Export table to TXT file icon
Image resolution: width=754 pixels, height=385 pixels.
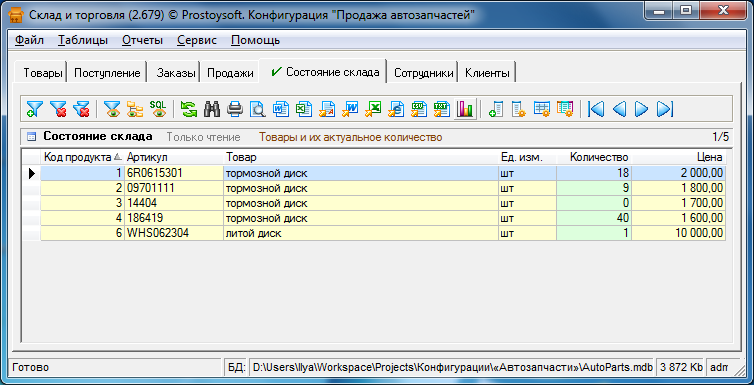tap(442, 109)
